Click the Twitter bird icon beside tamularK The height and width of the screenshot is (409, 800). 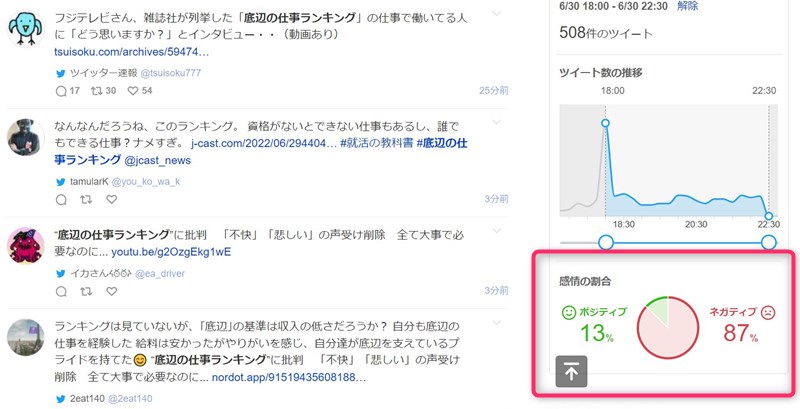point(61,182)
